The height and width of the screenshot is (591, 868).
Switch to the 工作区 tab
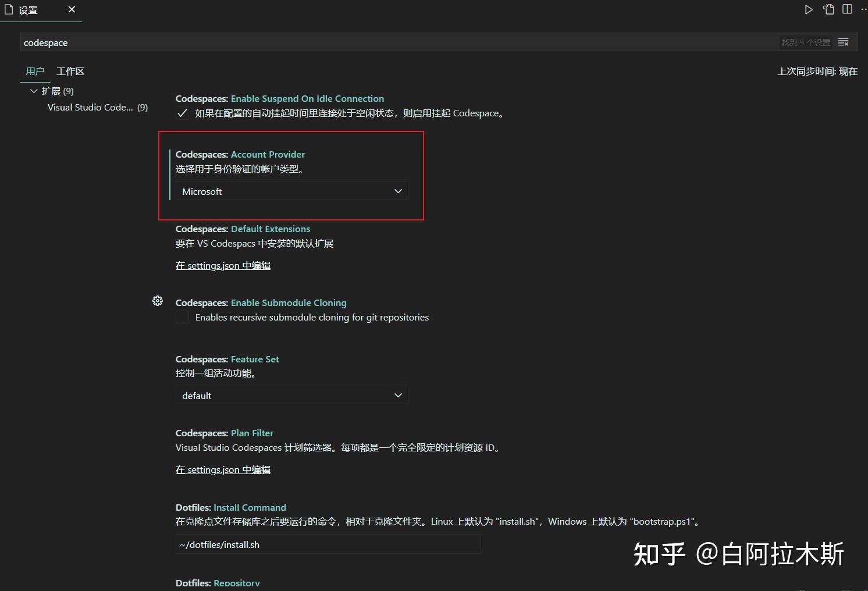[70, 71]
